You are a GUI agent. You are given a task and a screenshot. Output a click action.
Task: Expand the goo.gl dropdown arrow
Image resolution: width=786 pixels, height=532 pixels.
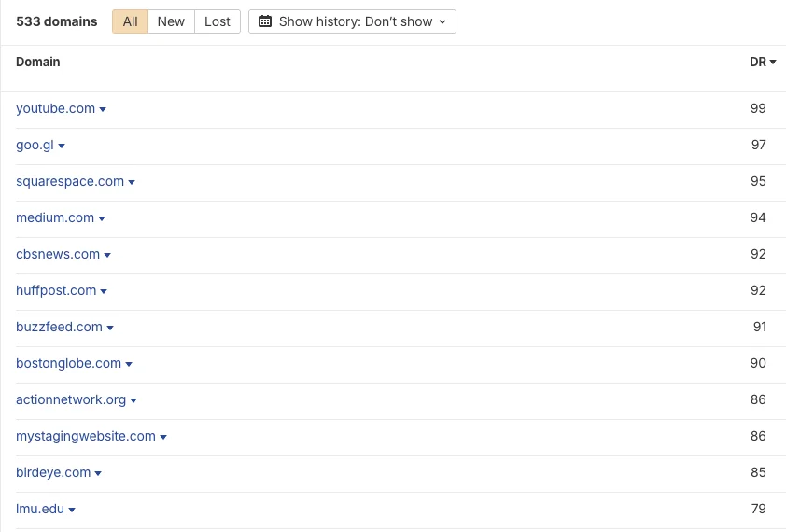pos(62,146)
